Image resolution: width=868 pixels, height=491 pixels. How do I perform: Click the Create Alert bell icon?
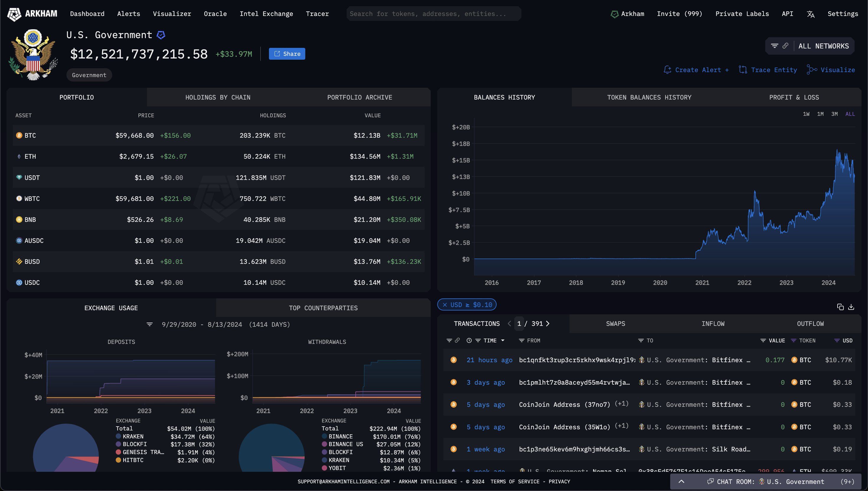667,70
